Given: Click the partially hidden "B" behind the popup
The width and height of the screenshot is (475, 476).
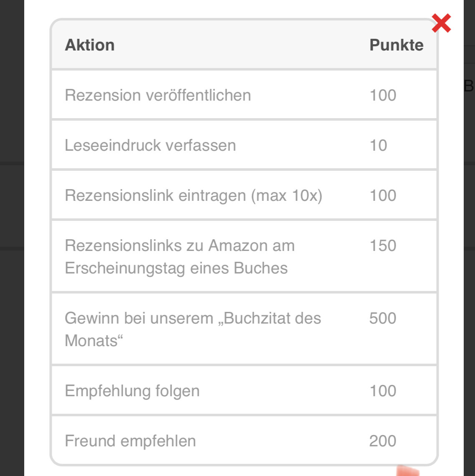Looking at the screenshot, I should (x=469, y=86).
